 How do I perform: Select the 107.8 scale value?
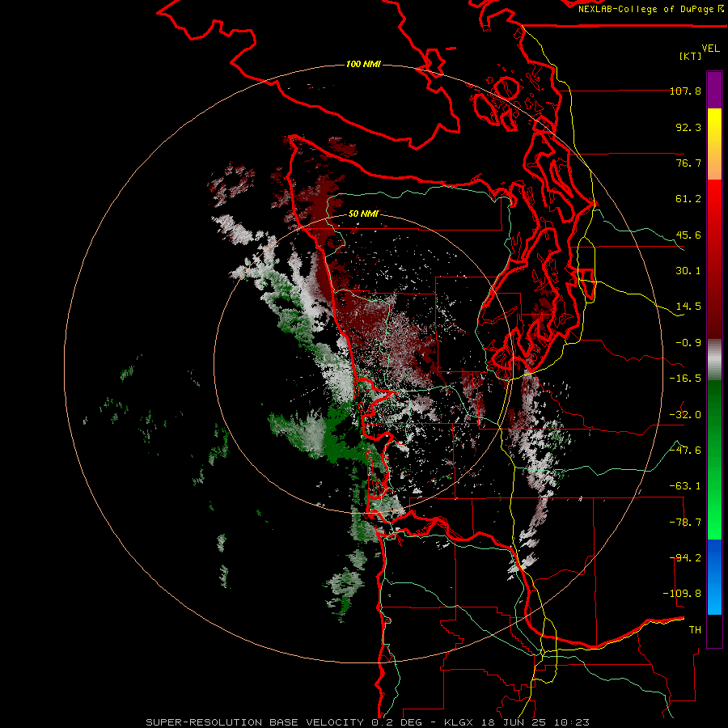pyautogui.click(x=685, y=91)
